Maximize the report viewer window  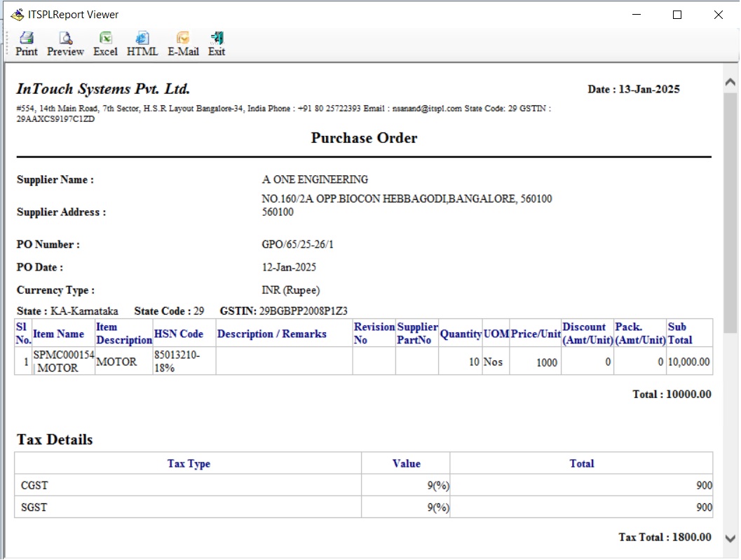point(677,15)
